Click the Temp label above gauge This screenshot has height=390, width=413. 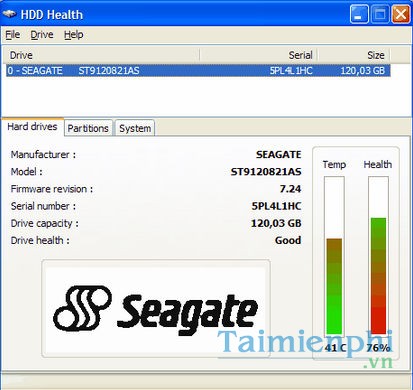[334, 165]
